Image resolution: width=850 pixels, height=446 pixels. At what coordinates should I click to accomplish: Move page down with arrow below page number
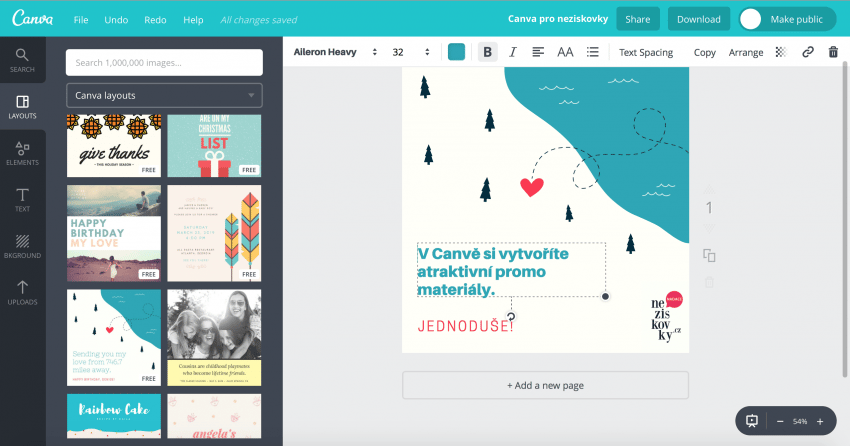pyautogui.click(x=709, y=228)
